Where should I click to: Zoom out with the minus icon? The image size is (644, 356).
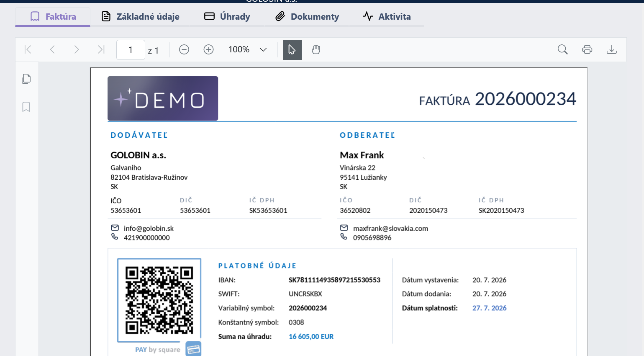tap(184, 49)
